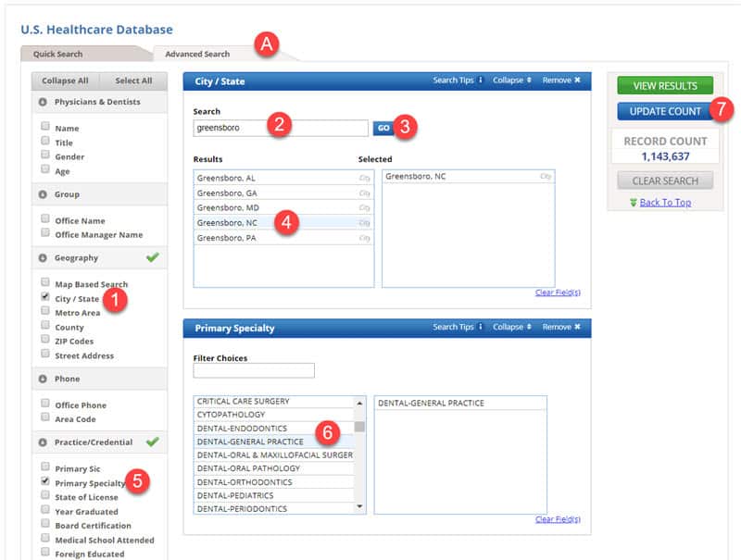Click the city Search input field
Viewport: 741px width, 560px height.
pos(281,128)
